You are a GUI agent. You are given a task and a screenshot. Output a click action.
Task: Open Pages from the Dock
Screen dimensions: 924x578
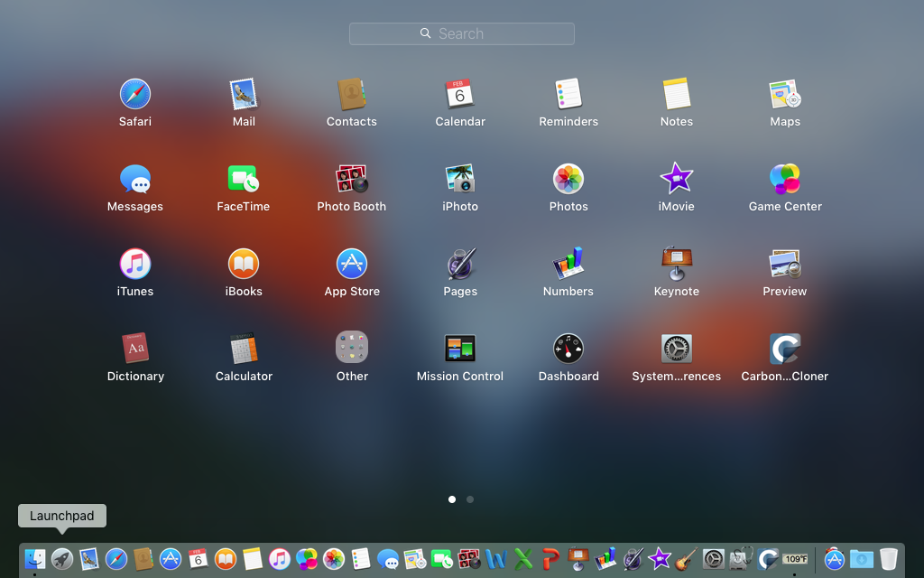coord(633,559)
